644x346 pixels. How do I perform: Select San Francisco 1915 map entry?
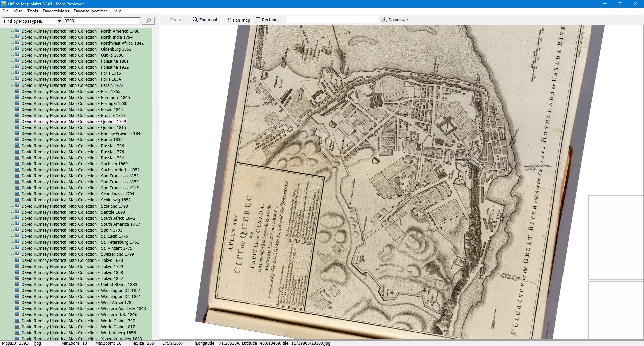click(80, 188)
